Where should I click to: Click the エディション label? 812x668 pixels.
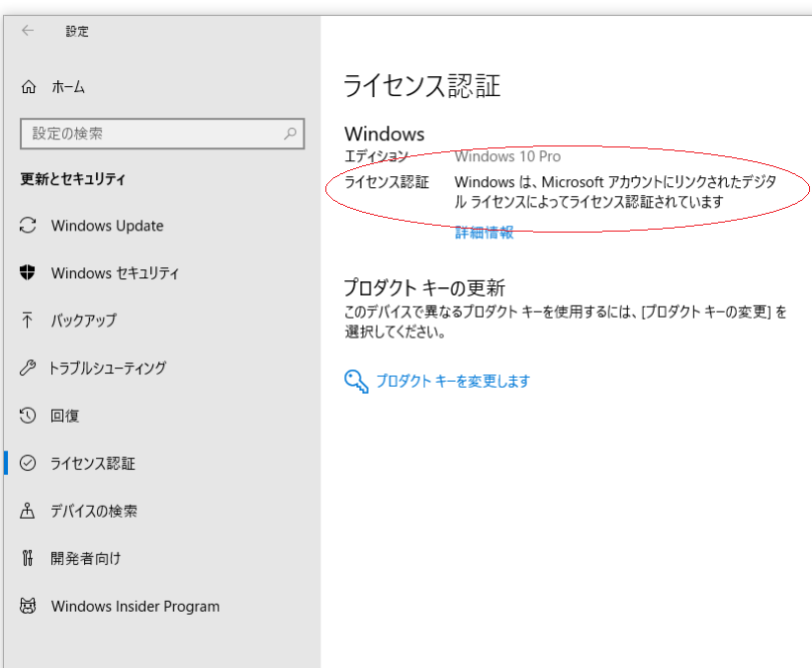[x=377, y=156]
